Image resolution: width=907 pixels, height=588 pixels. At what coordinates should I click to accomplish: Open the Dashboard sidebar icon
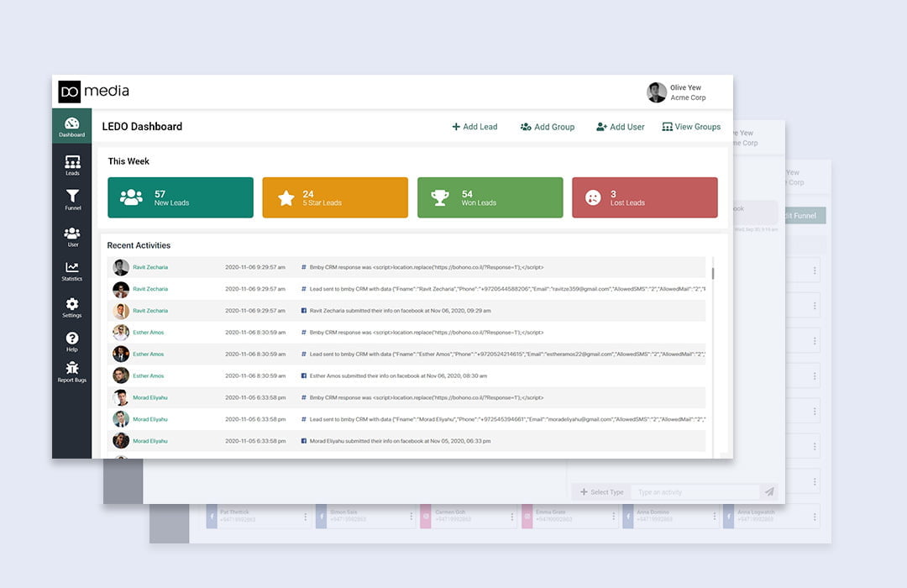coord(71,127)
